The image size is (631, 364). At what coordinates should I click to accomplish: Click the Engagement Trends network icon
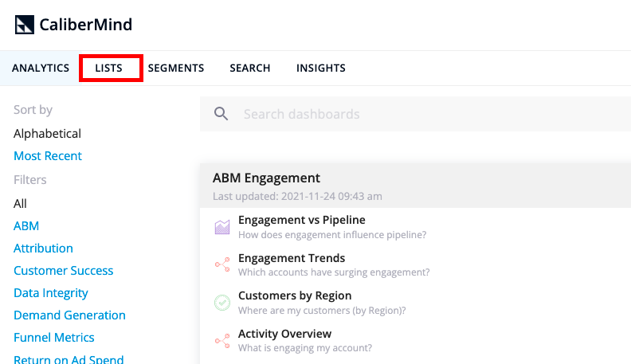click(x=222, y=264)
